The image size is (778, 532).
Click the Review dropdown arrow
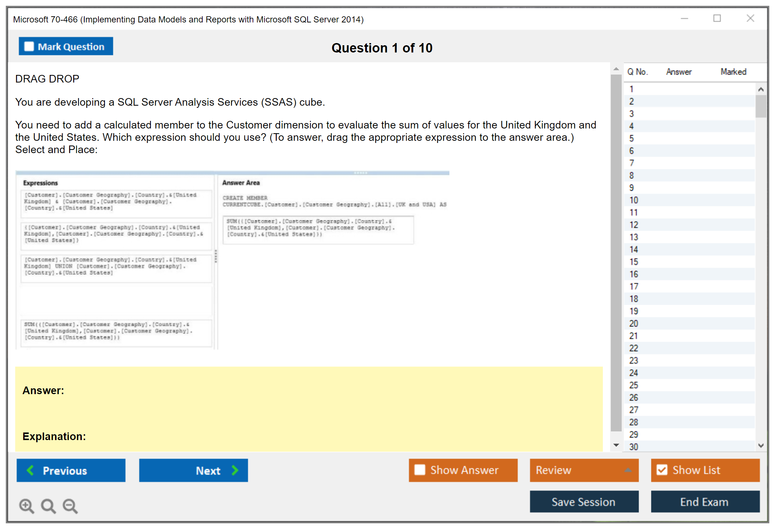click(628, 470)
